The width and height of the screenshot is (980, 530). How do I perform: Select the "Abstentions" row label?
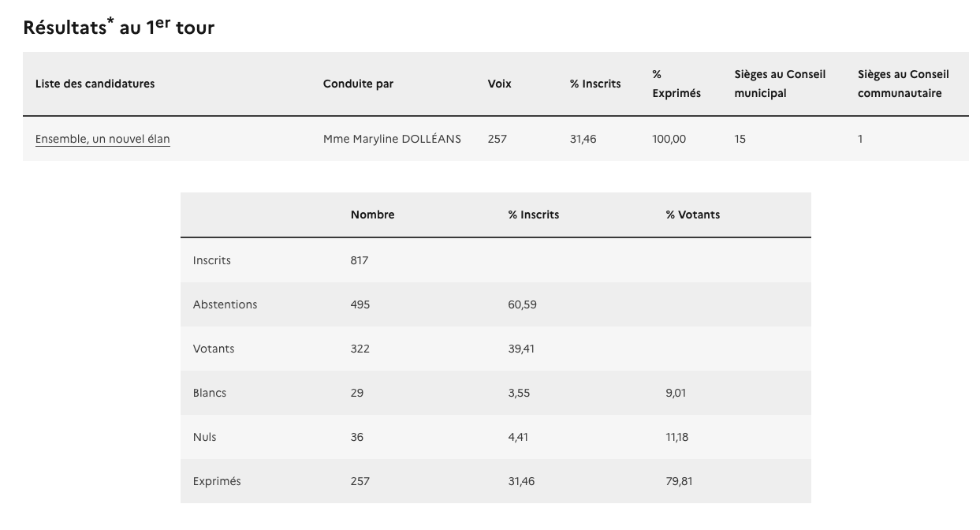pos(225,304)
